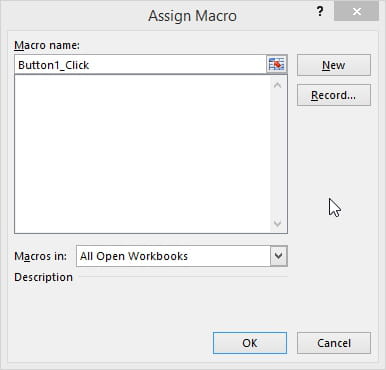Close the Assign Macro dialog
The image size is (386, 370).
(x=356, y=12)
